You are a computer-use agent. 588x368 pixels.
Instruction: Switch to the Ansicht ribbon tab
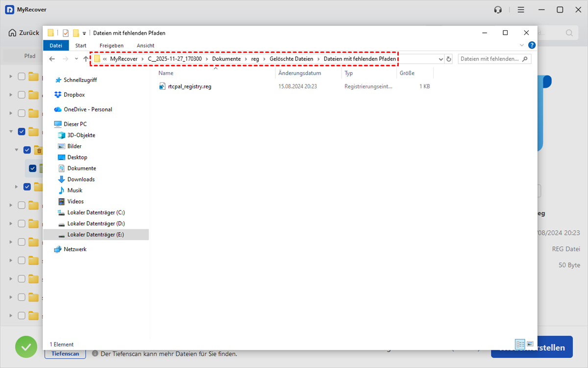146,45
